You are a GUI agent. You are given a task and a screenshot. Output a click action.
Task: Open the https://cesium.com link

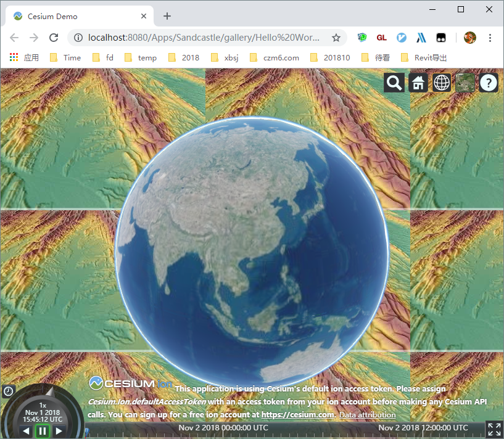click(x=298, y=414)
